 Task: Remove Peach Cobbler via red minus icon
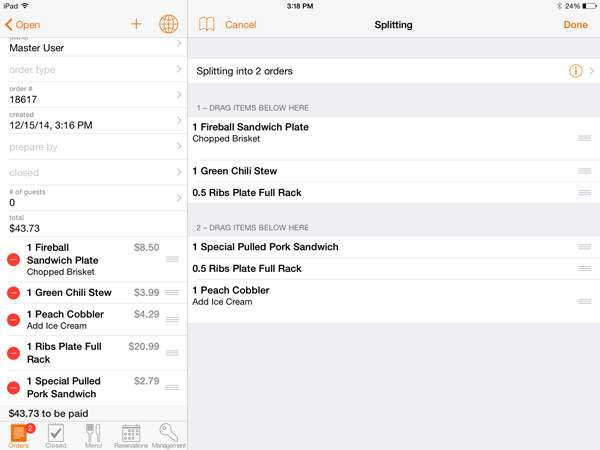[x=13, y=320]
